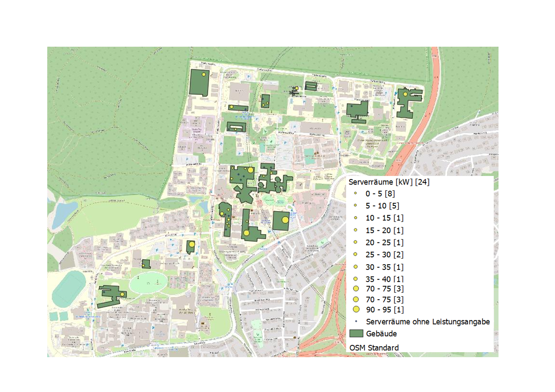Click the blue diamond symbol beside 'Serverräume ohne Leistungsangabe'
This screenshot has width=555, height=392.
pos(356,322)
